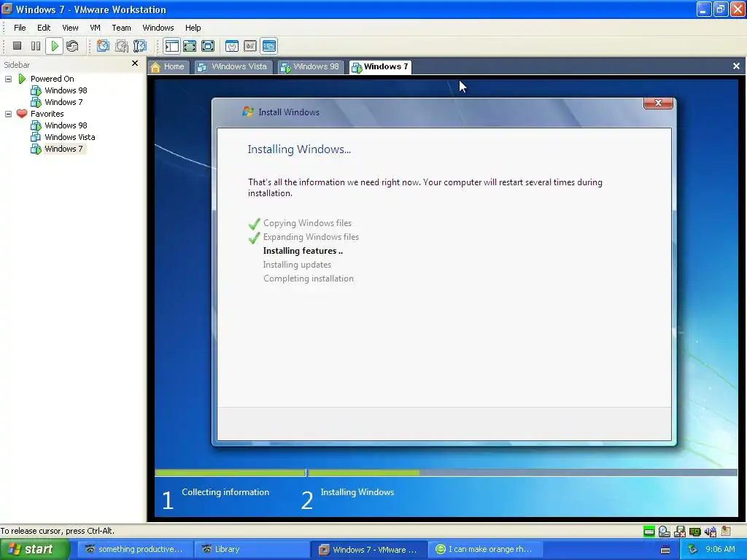Screen dimensions: 747x560
Task: Click the 'Installing Windows' stage label
Action: [x=357, y=492]
